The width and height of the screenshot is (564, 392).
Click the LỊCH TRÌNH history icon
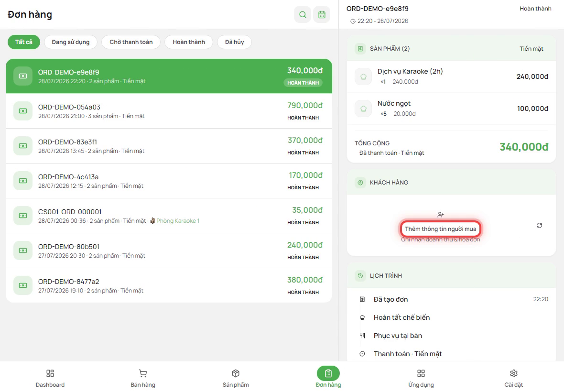coord(360,275)
